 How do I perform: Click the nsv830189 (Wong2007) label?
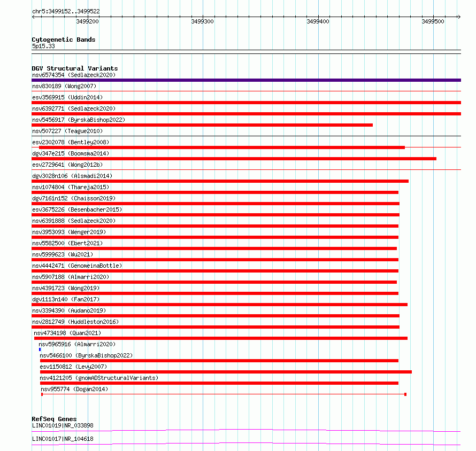[64, 86]
